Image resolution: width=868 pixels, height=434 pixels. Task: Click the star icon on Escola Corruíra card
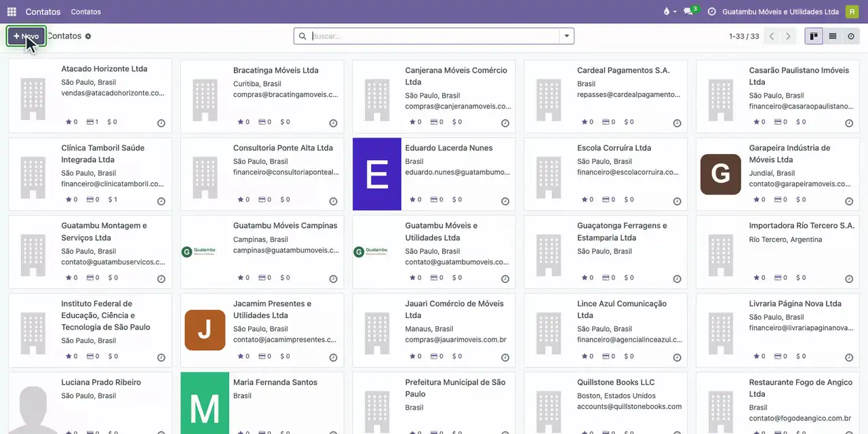coord(585,200)
